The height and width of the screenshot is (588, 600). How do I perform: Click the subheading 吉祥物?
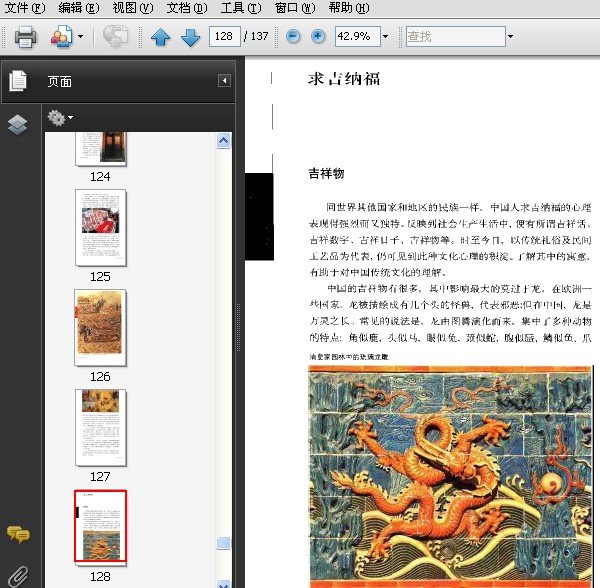(326, 173)
